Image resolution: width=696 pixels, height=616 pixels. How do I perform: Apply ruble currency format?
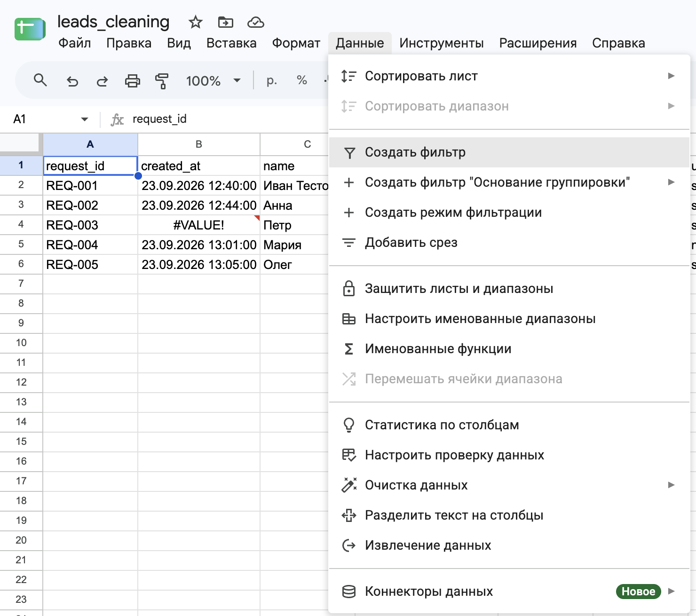[x=271, y=81]
